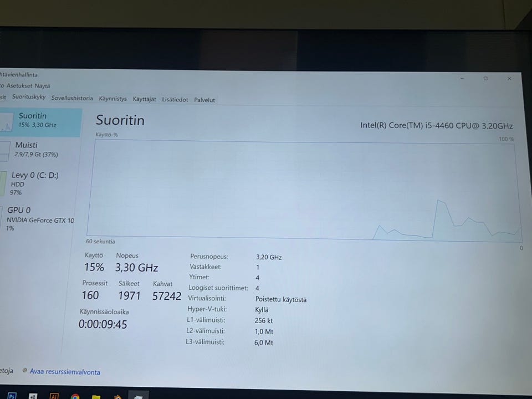
Task: Open the Asetukset menu
Action: 19,85
